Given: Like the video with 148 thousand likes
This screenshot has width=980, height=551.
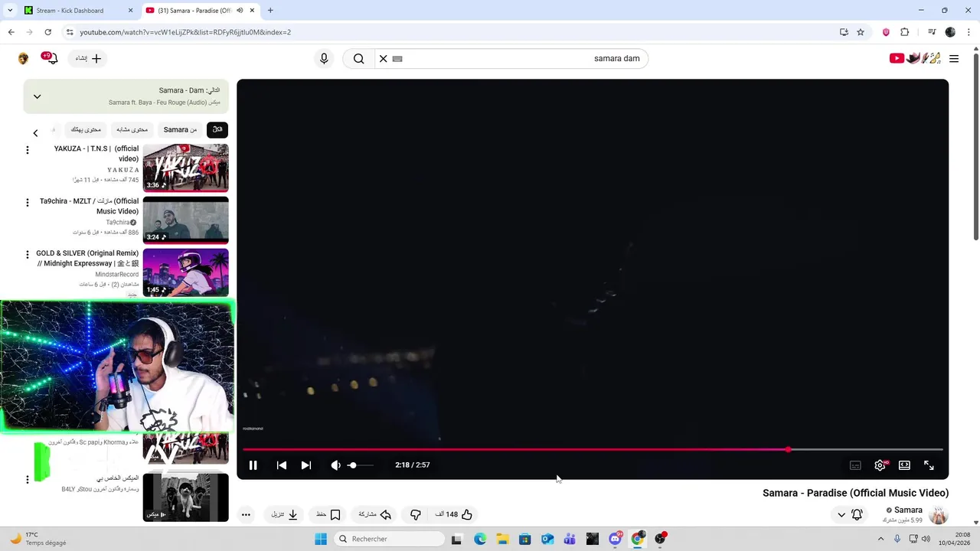Looking at the screenshot, I should (454, 514).
